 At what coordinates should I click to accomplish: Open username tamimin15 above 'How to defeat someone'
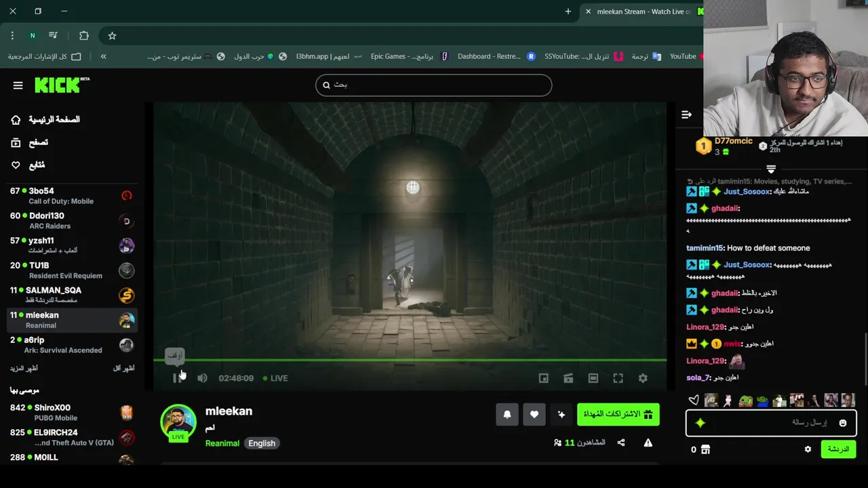(705, 248)
